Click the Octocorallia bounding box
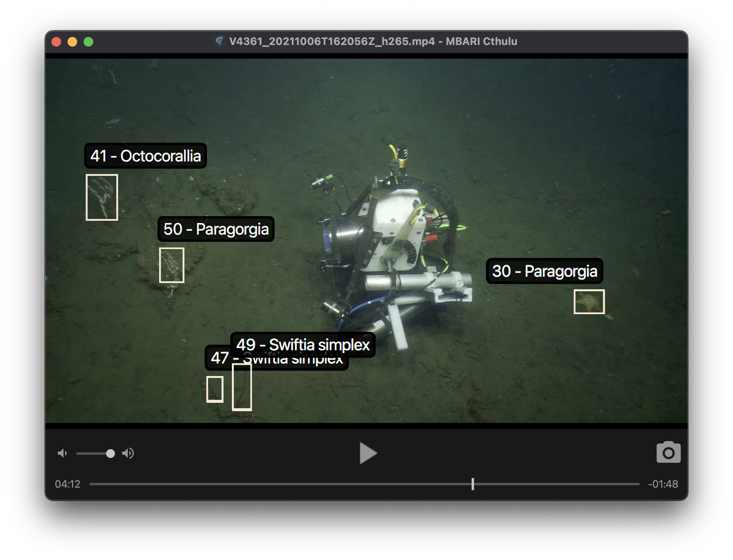The image size is (733, 560). pos(102,197)
